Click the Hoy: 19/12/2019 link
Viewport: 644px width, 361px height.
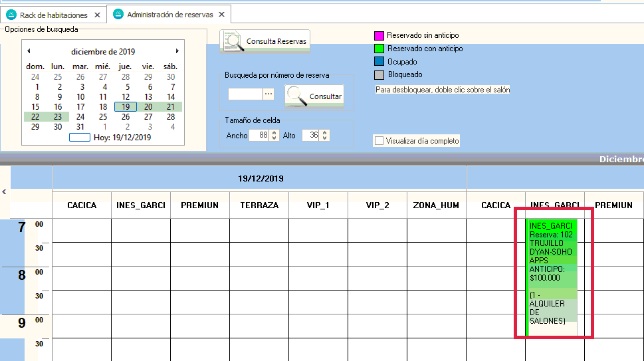tap(122, 138)
